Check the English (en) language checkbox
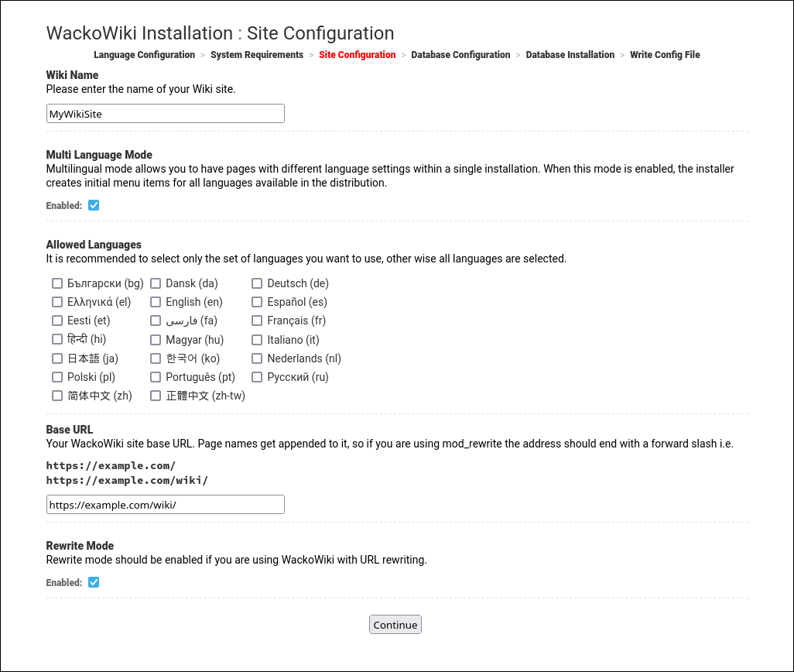Viewport: 794px width, 672px height. [156, 302]
